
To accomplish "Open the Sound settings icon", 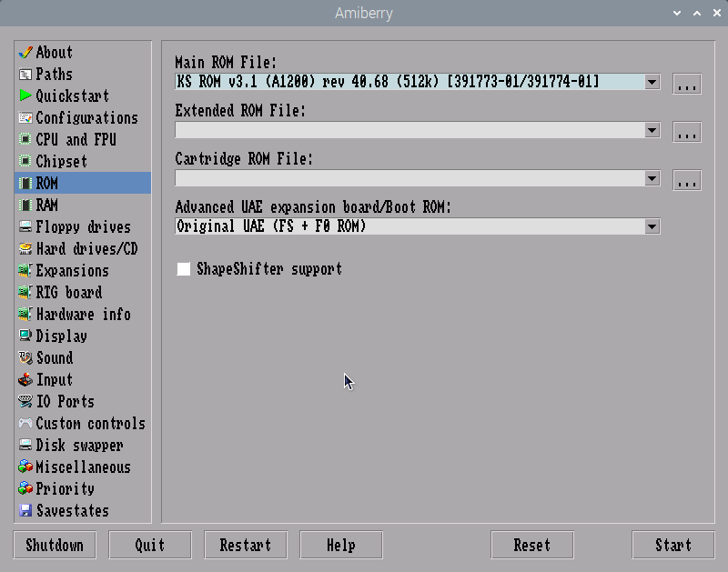I will click(x=25, y=357).
